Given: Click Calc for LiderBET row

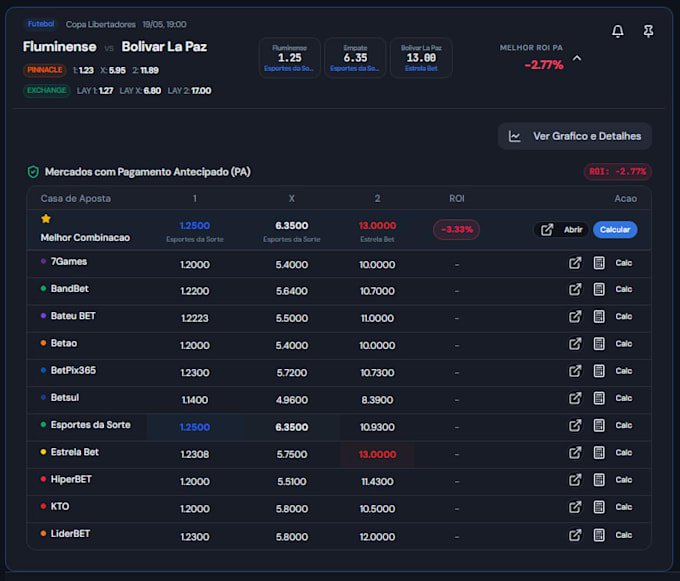Looking at the screenshot, I should click(624, 535).
